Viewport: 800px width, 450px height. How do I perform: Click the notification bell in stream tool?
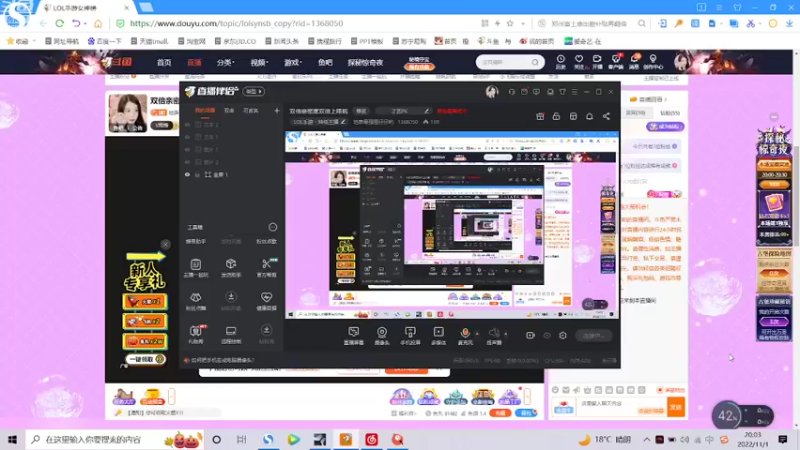pyautogui.click(x=589, y=116)
